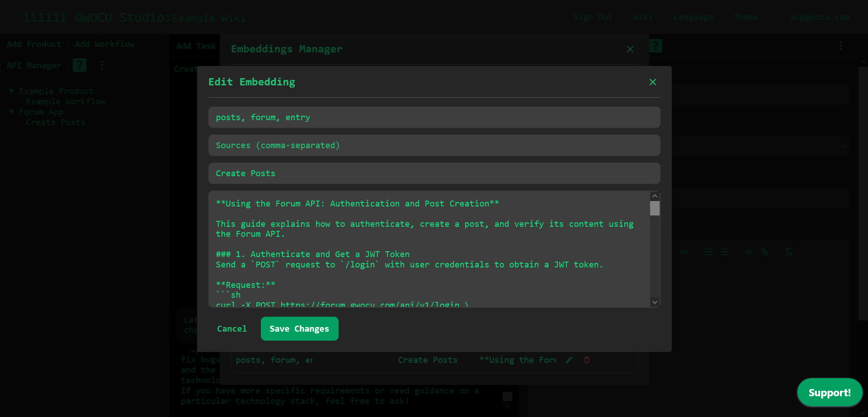Focus the Sources (comma-separated) field
Screen dimensions: 868x417
[434, 145]
